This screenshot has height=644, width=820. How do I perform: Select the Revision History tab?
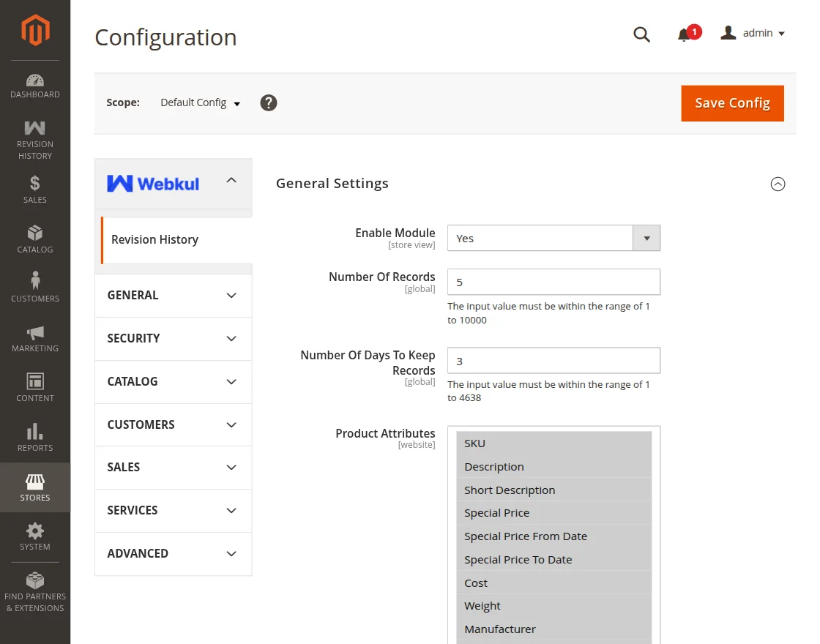[155, 240]
